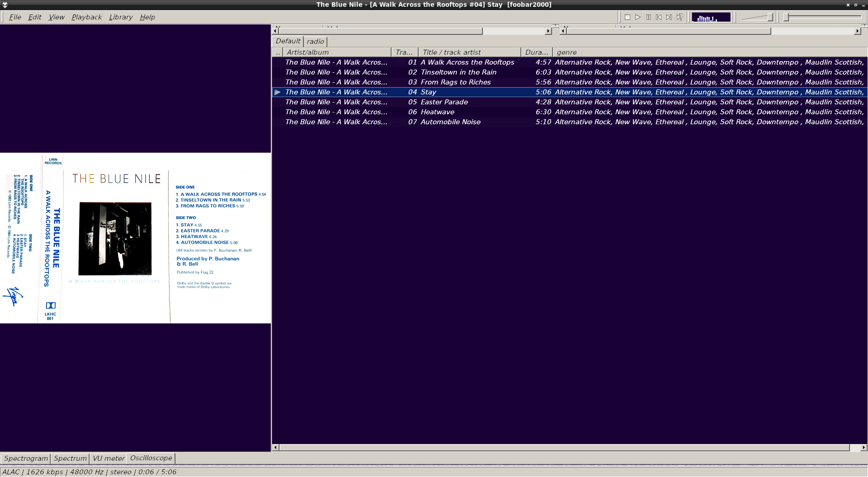This screenshot has height=477, width=868.
Task: Open the Library menu
Action: [x=121, y=17]
